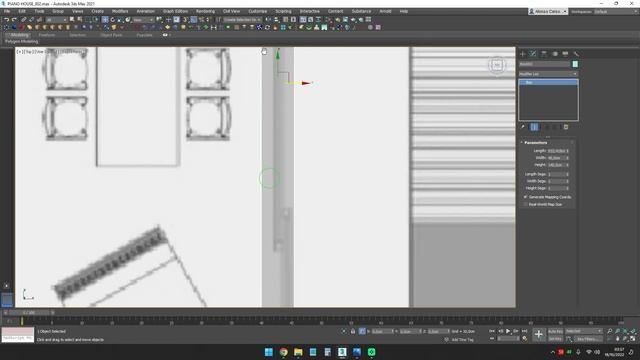Open the Utilities wrench tab in the command panel
Viewport: 640px width, 360px height.
(576, 54)
